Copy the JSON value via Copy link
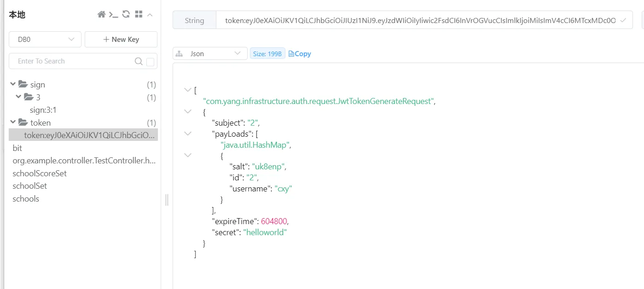The width and height of the screenshot is (644, 289). 300,54
